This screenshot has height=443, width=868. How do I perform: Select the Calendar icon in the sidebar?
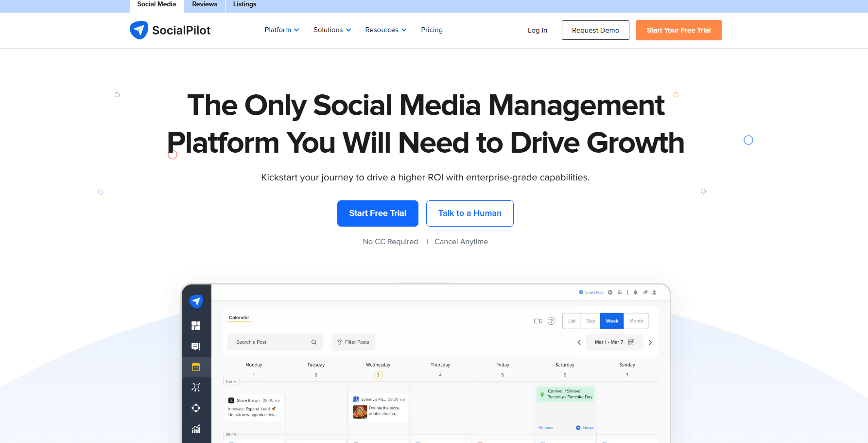[196, 367]
